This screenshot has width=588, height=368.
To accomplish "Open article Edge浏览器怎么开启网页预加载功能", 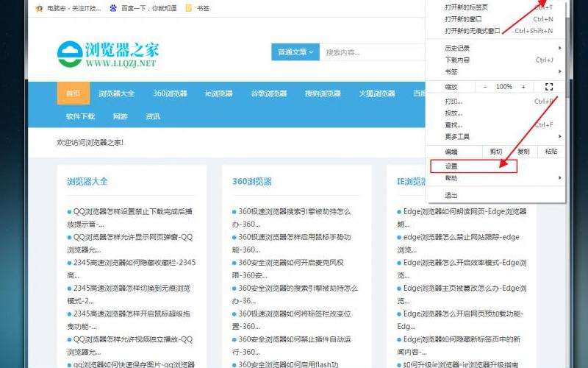I will (x=460, y=320).
